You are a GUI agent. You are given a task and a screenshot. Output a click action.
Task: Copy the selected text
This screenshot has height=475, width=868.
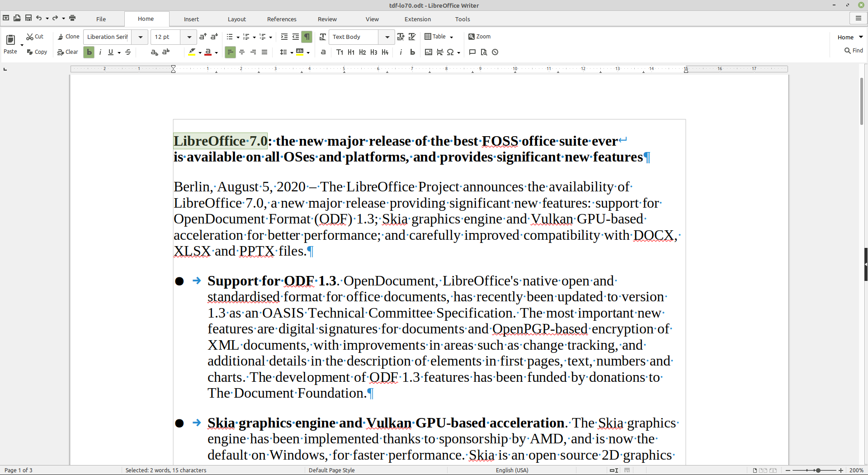pos(37,52)
